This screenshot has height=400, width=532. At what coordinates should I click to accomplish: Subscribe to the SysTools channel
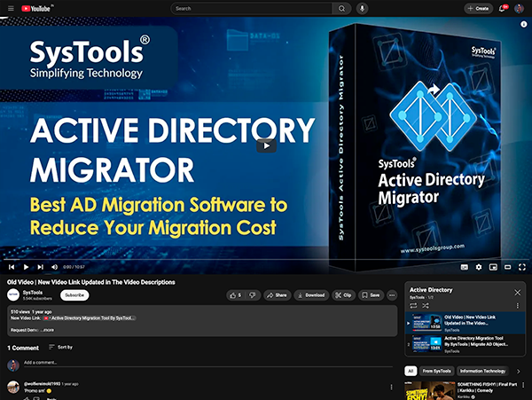coord(74,295)
